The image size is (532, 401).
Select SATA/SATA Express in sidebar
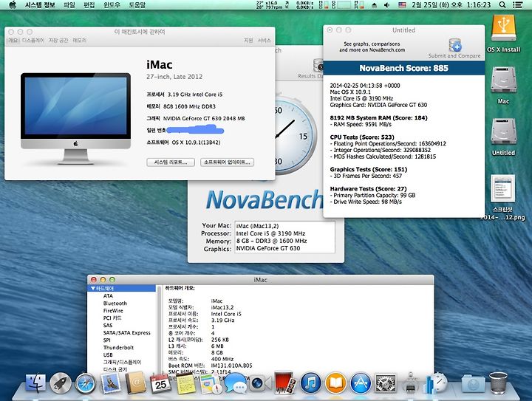click(126, 333)
